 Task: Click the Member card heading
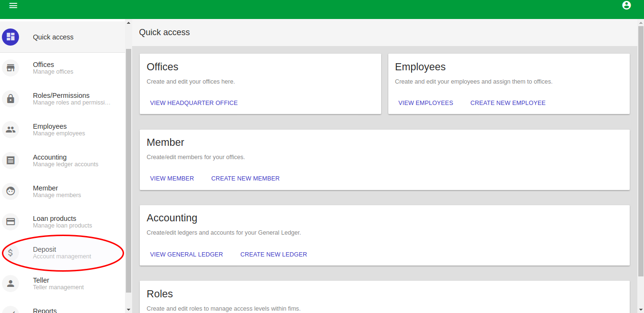(x=165, y=142)
